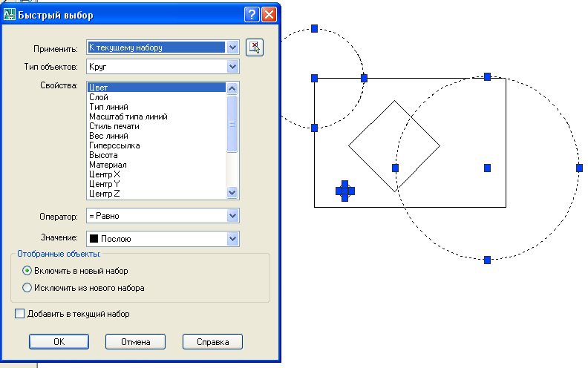Screen dimensions: 588x368
Task: Open the dialog help question mark button
Action: click(x=252, y=15)
